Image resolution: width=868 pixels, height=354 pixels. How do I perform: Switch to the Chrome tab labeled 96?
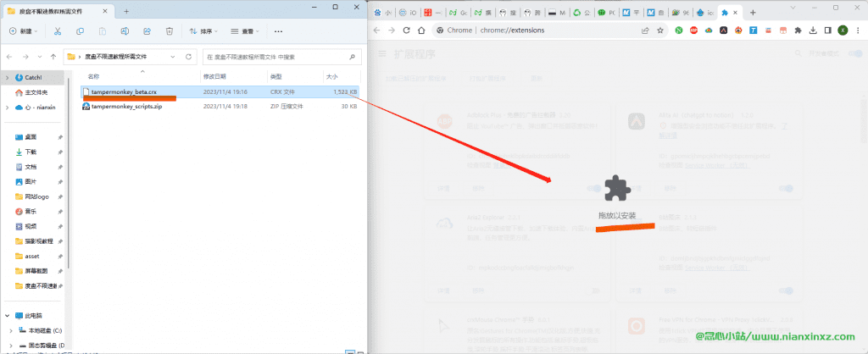pos(680,13)
